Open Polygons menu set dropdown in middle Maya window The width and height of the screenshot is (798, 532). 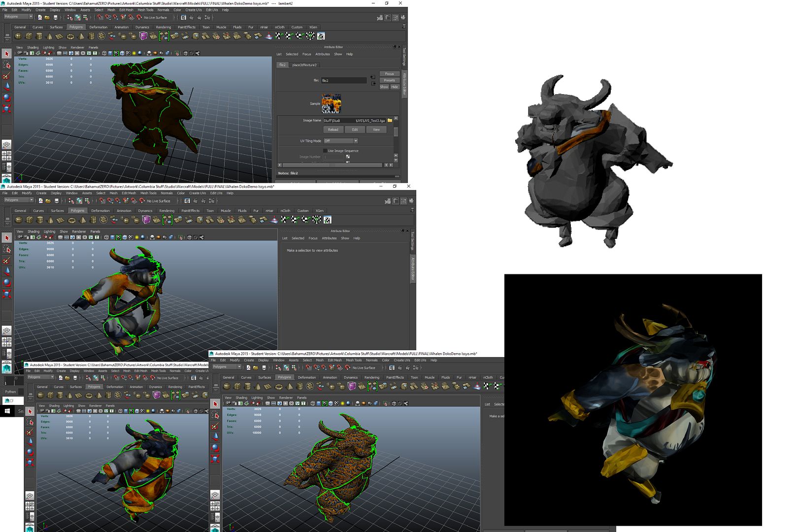pos(19,200)
